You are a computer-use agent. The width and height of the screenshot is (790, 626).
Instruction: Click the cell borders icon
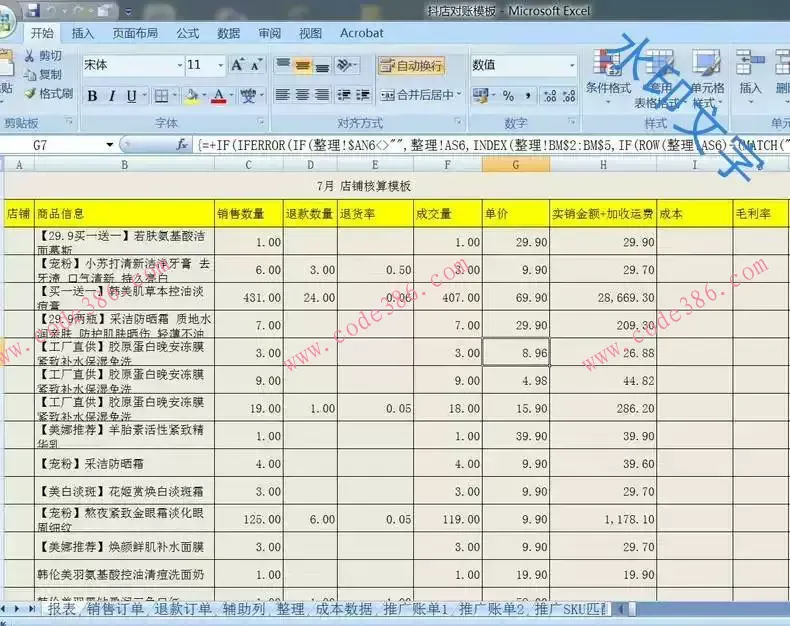[x=161, y=96]
